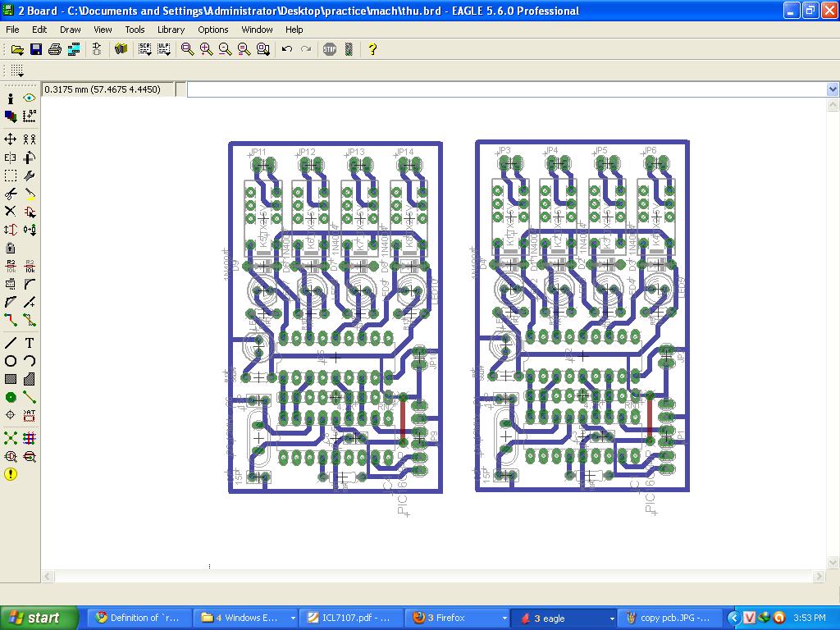The height and width of the screenshot is (630, 840).
Task: Select the Change wrench tool
Action: coord(30,176)
